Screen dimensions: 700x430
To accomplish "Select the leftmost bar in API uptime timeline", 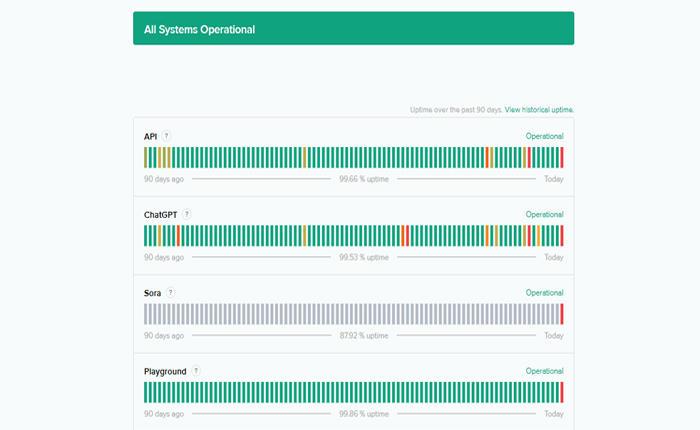I will (146, 157).
